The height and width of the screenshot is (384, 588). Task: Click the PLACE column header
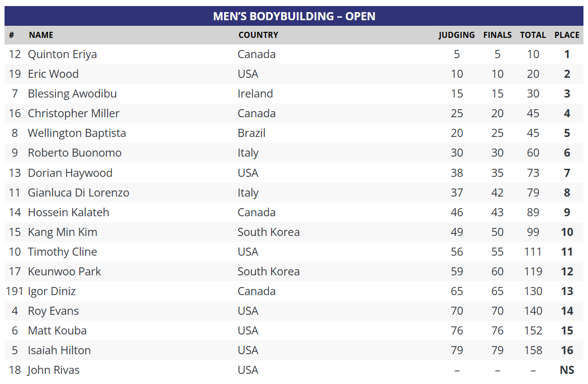pyautogui.click(x=567, y=35)
